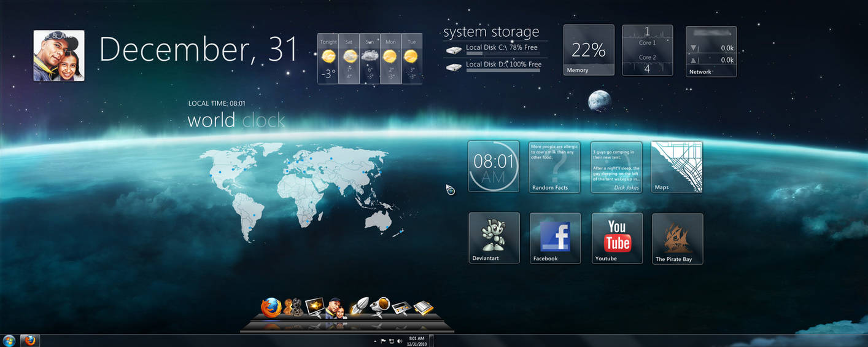Click the Local Disk C:\ drive icon
Image resolution: width=868 pixels, height=347 pixels.
454,50
